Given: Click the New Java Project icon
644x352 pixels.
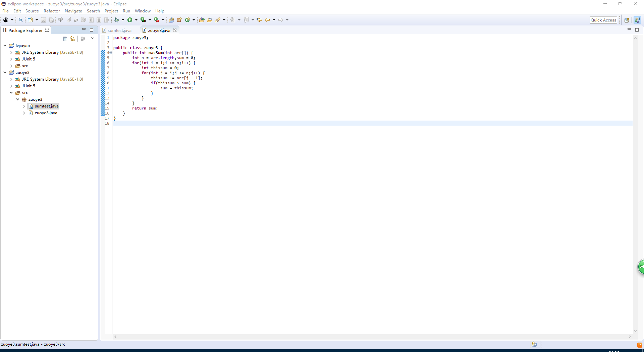Looking at the screenshot, I should pos(171,20).
